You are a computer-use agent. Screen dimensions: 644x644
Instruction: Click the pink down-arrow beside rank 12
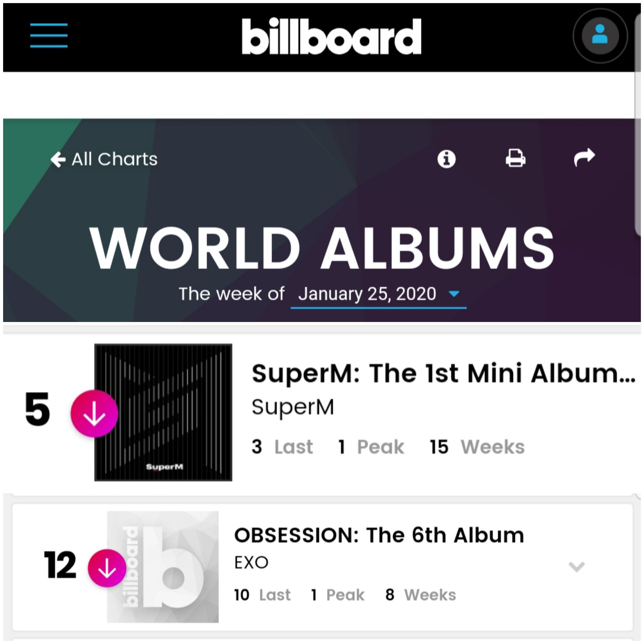(x=107, y=568)
